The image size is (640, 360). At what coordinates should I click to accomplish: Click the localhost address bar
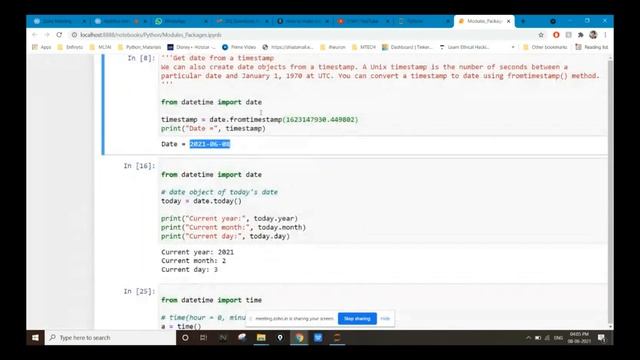click(x=302, y=35)
